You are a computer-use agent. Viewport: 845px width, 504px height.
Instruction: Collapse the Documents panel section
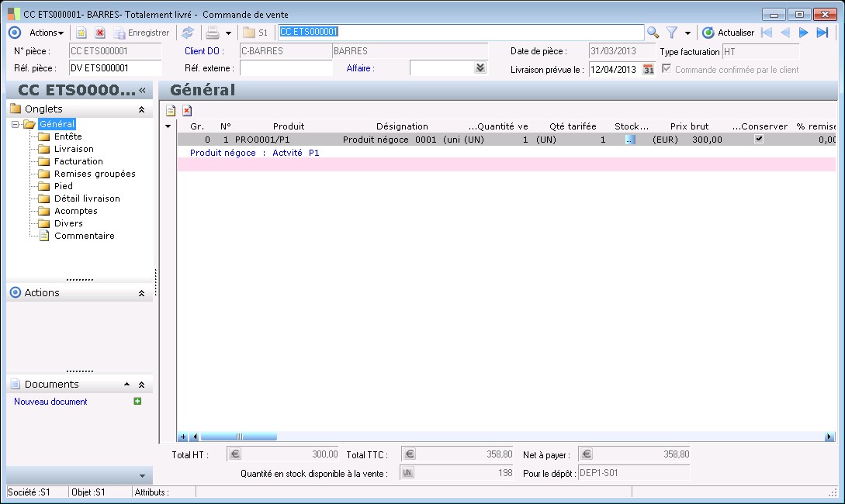(x=141, y=385)
